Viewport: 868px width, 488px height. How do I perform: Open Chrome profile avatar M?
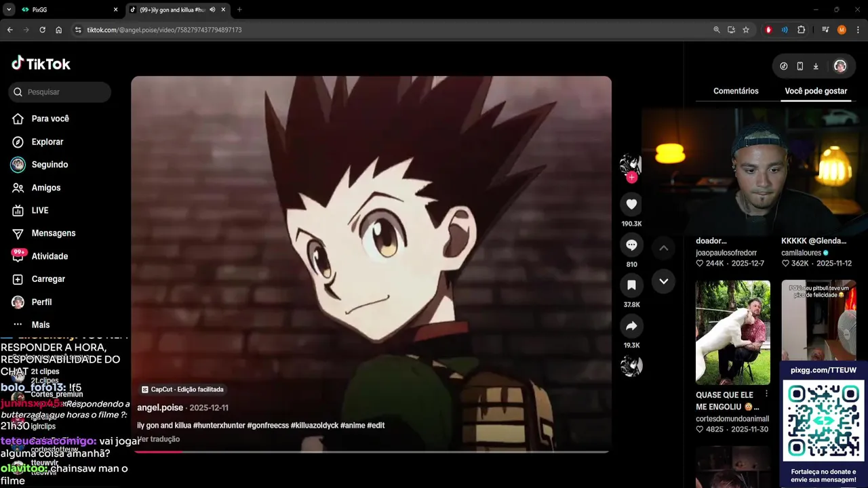tap(842, 30)
